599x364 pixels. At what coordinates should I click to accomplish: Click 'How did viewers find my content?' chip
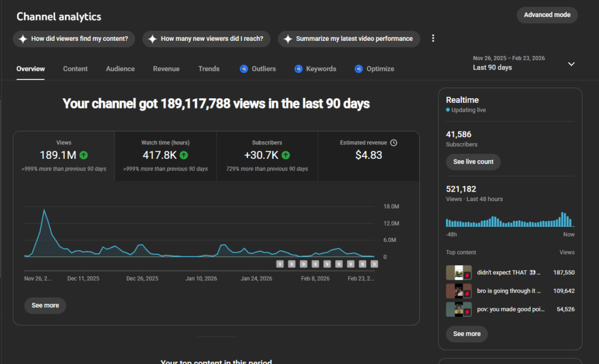tap(74, 39)
